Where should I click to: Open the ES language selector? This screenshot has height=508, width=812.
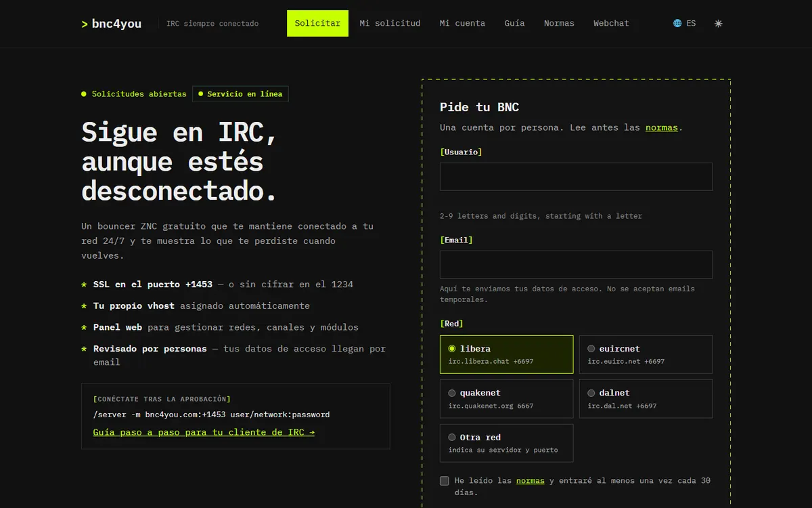684,23
